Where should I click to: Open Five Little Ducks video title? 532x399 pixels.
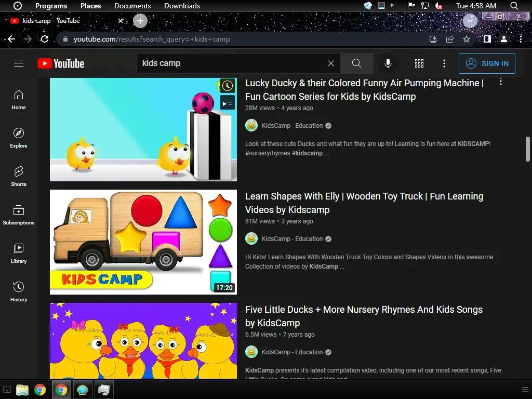[x=364, y=316]
